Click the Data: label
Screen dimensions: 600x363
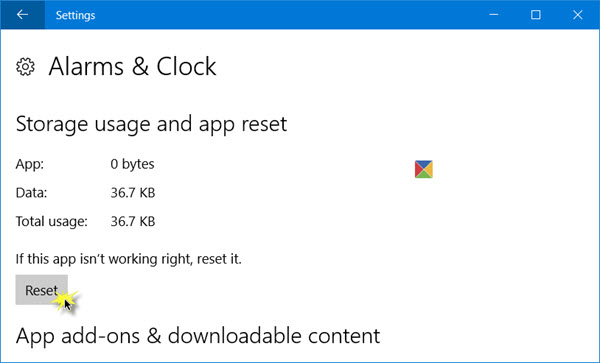coord(31,193)
